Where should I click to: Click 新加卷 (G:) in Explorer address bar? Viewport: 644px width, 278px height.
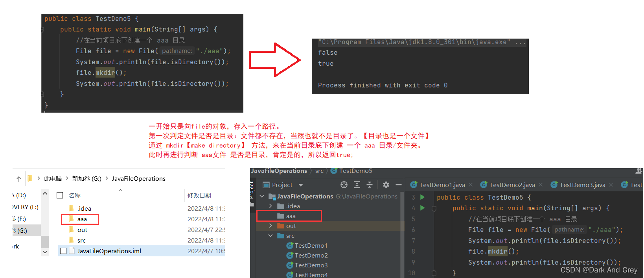tap(86, 178)
